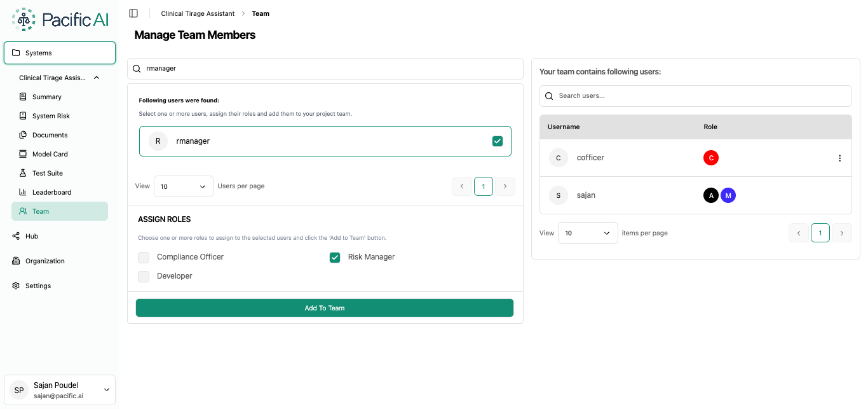
Task: Open the Test Suite sidebar item
Action: 48,173
